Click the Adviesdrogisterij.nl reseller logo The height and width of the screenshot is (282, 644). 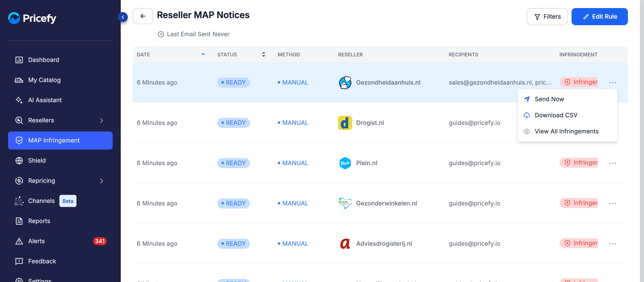[x=345, y=244]
